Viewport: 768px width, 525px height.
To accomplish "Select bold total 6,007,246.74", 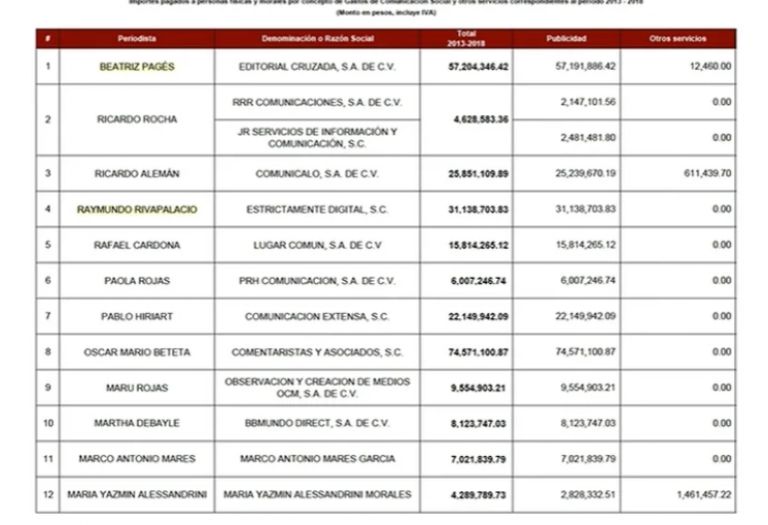I will (478, 281).
